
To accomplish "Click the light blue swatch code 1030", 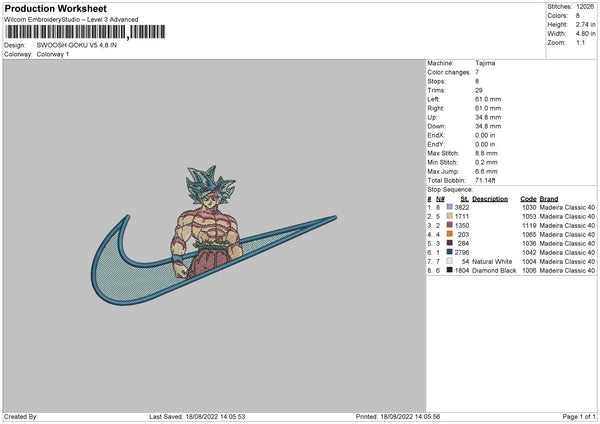I will (x=449, y=207).
